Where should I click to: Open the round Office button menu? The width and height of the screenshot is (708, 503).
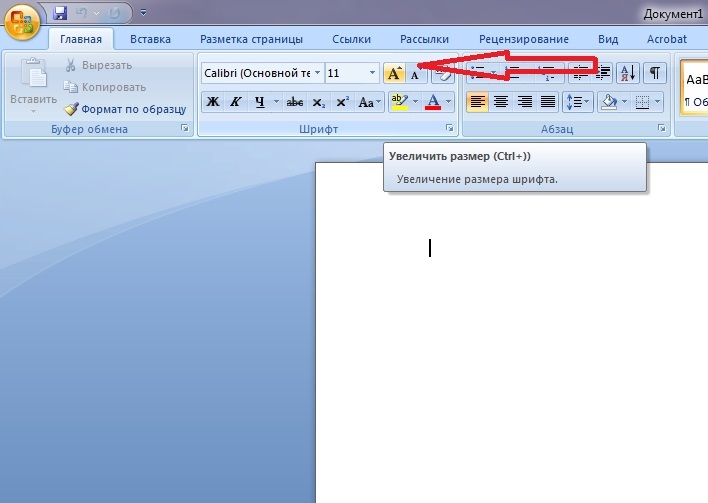coord(22,21)
